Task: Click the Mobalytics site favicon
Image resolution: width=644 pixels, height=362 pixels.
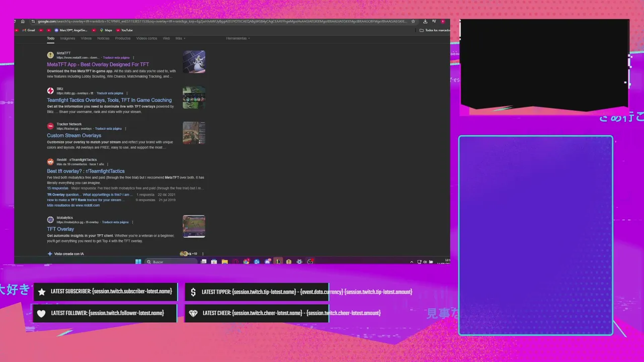Action: coord(50,220)
